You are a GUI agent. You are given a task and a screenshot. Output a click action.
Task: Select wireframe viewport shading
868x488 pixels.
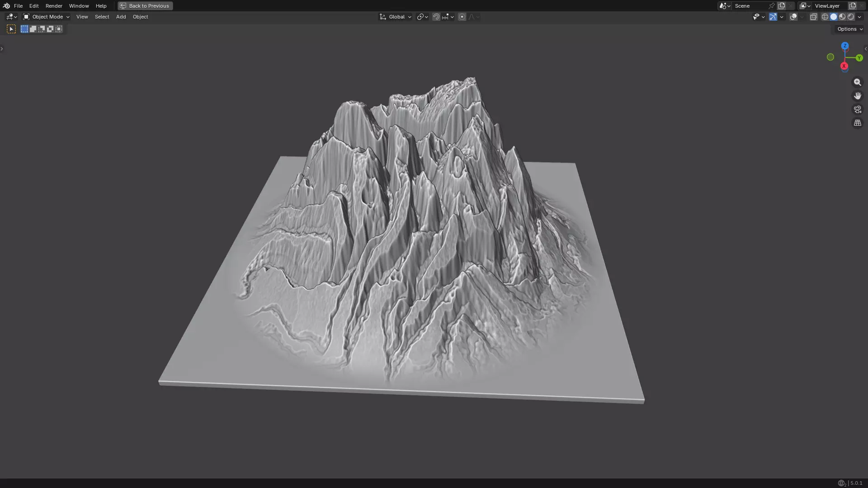coord(825,17)
